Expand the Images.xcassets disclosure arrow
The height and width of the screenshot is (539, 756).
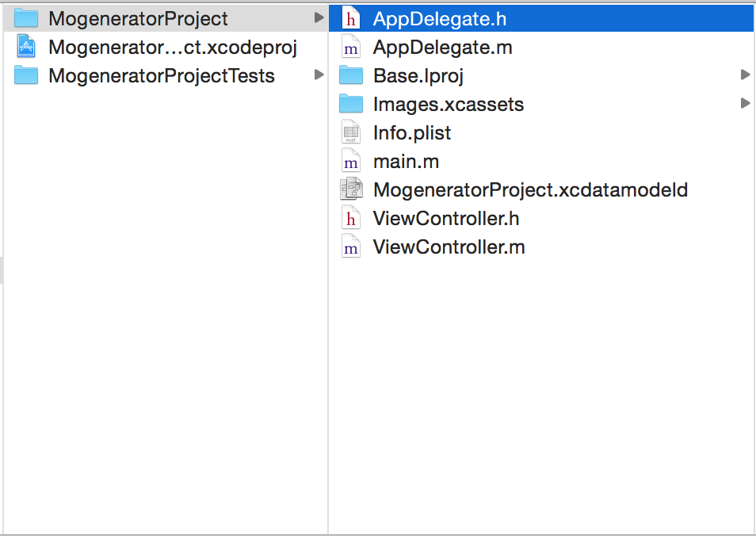tap(745, 103)
